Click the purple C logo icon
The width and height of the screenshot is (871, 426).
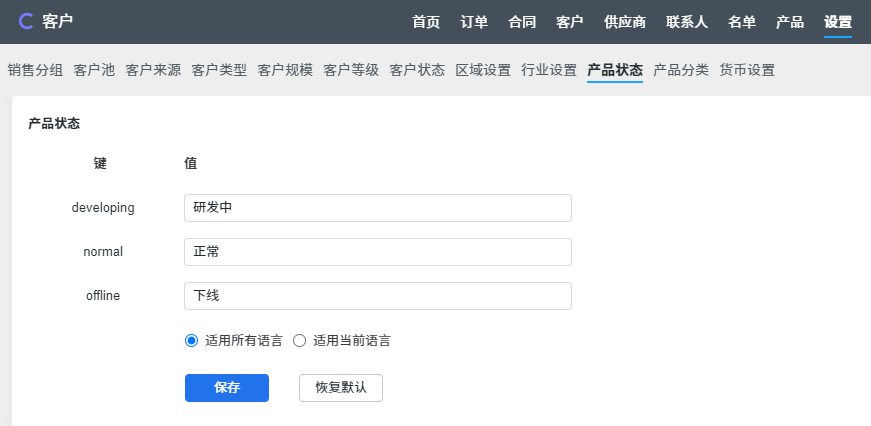[x=26, y=21]
